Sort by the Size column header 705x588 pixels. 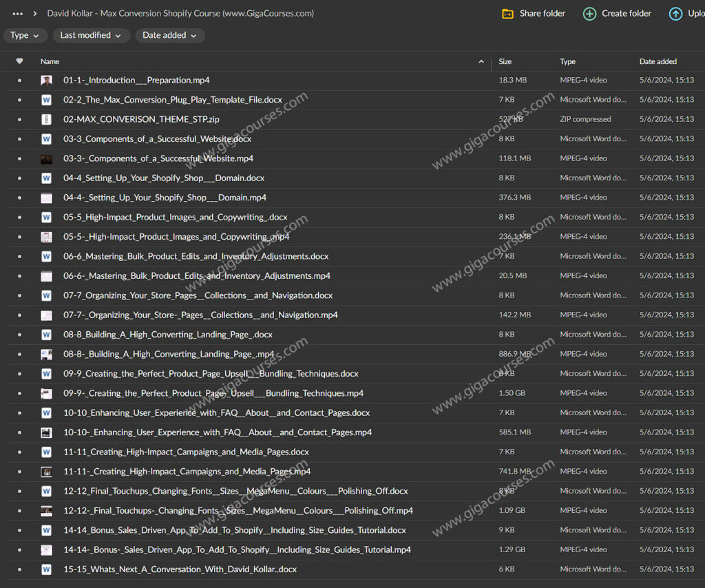(x=505, y=61)
